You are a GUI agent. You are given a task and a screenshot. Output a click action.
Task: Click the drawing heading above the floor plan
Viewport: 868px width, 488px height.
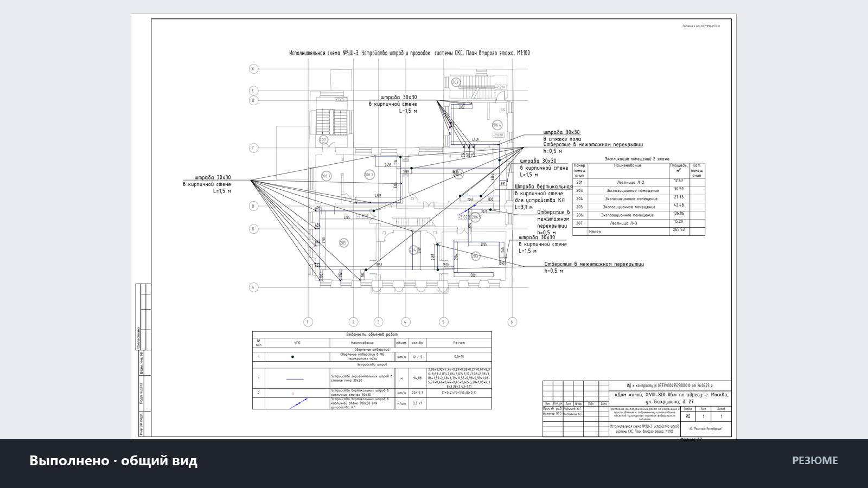pos(410,53)
